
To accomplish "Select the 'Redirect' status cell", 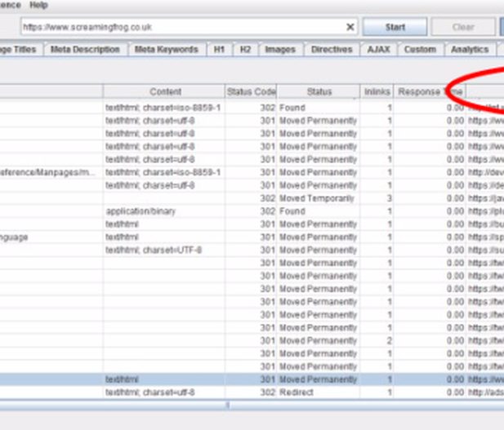I will pyautogui.click(x=319, y=392).
